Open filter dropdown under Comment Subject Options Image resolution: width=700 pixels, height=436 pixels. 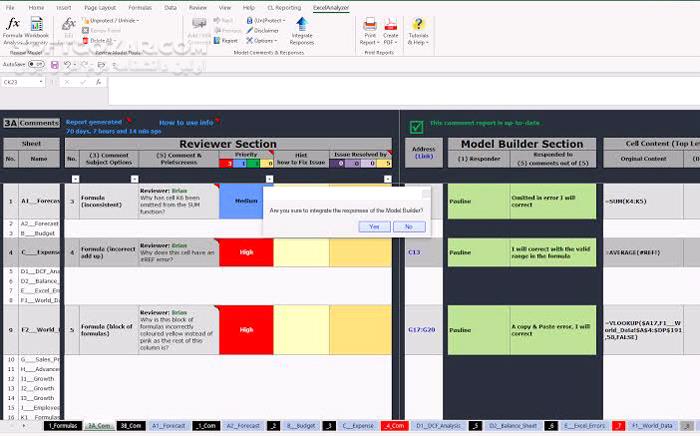pos(134,179)
